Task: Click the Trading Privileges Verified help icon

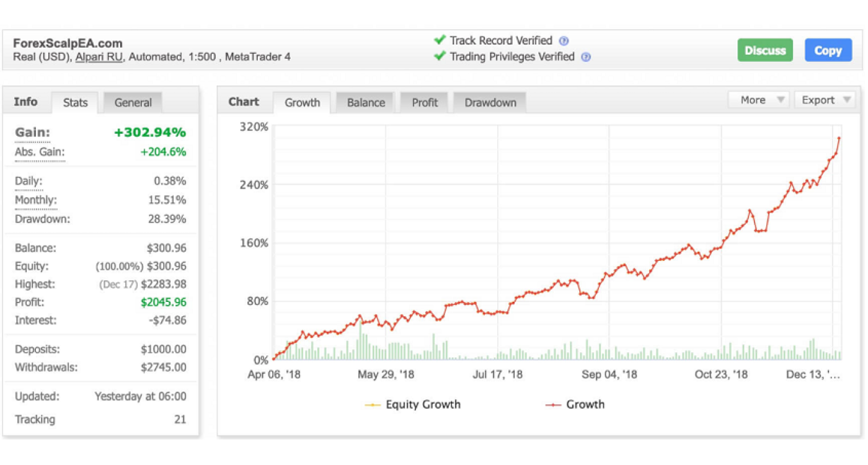Action: coord(586,57)
